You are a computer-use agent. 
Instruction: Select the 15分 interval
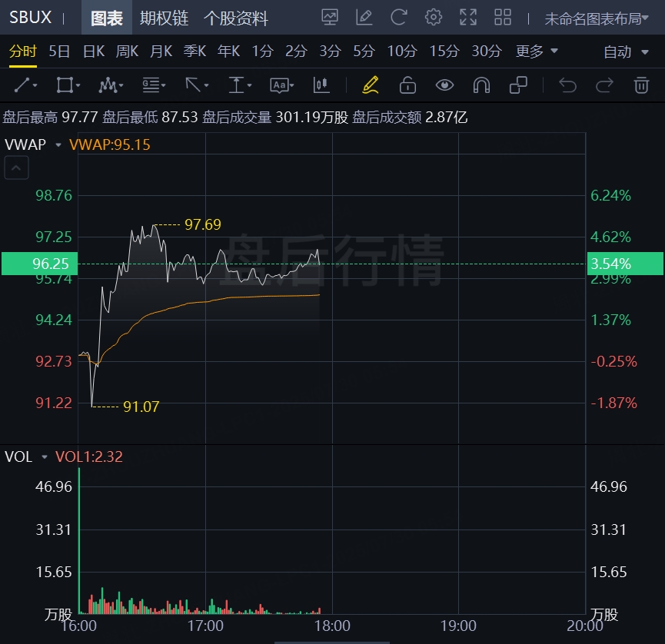(444, 51)
